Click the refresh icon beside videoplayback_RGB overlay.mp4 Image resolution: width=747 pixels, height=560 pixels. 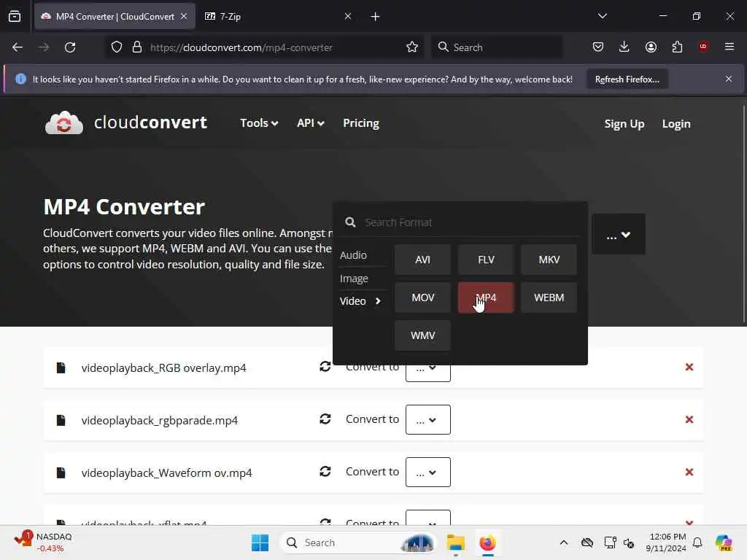(325, 367)
